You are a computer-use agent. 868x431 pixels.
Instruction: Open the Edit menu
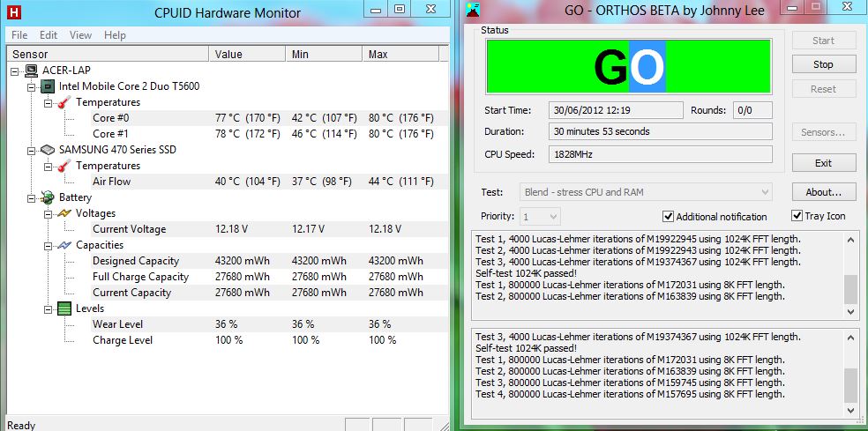(49, 35)
